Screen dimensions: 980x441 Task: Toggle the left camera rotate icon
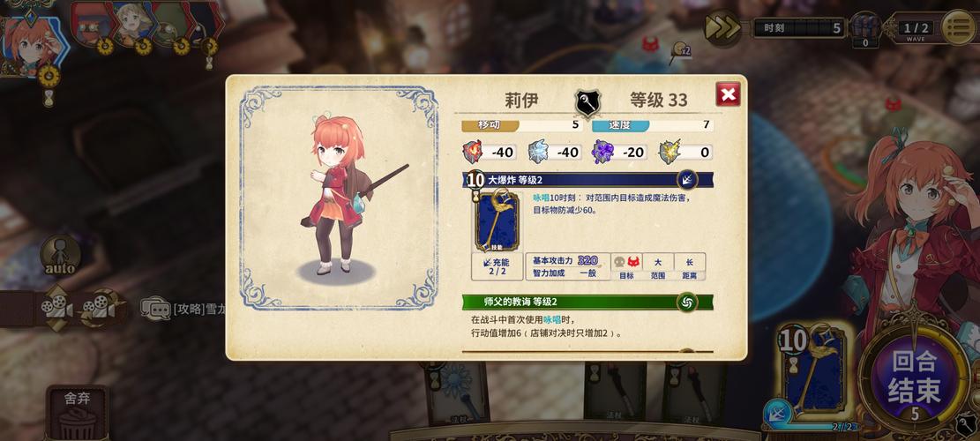(x=56, y=308)
